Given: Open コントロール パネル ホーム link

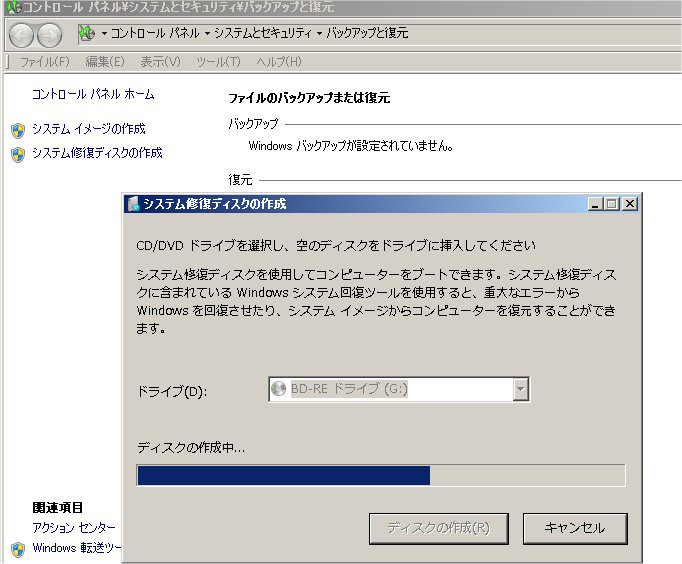Looking at the screenshot, I should point(93,94).
